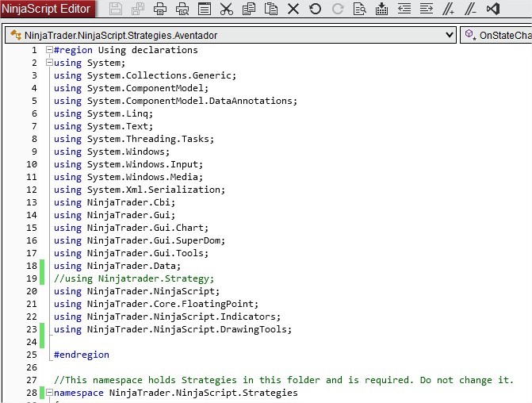Image resolution: width=532 pixels, height=403 pixels.
Task: Click the Page Setup icon
Action: tap(205, 9)
